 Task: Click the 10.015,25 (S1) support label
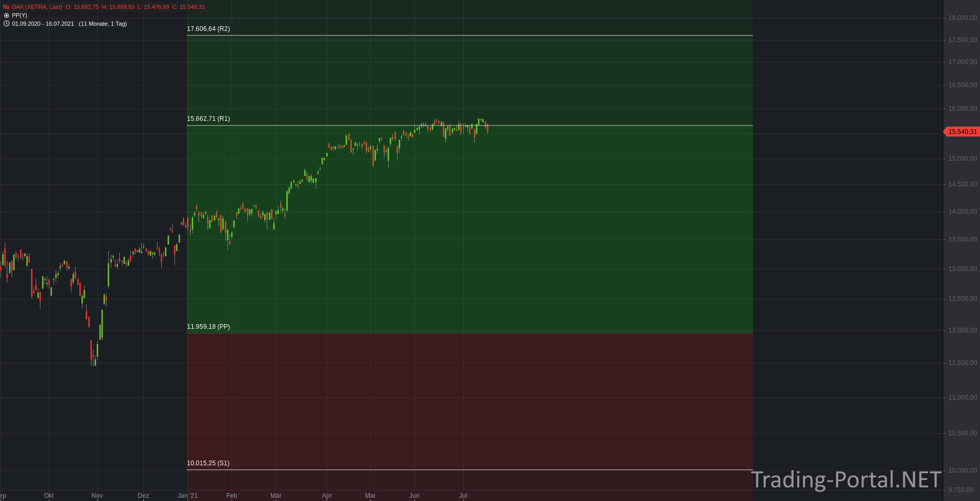tap(208, 463)
